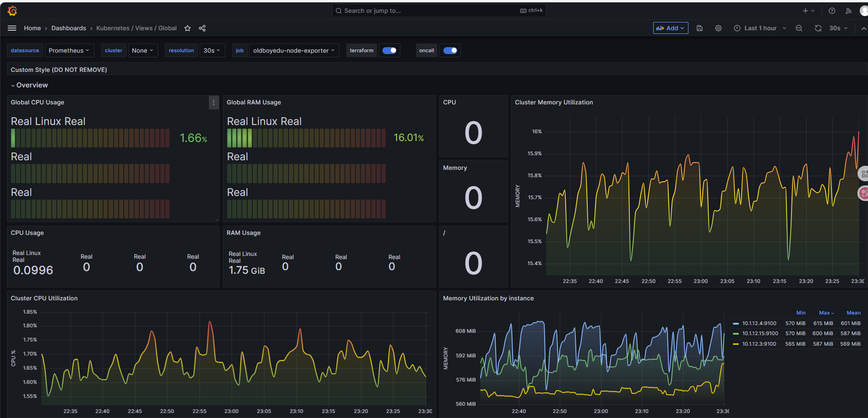The image size is (868, 418).
Task: Open the Last 1 hour time picker
Action: 760,28
